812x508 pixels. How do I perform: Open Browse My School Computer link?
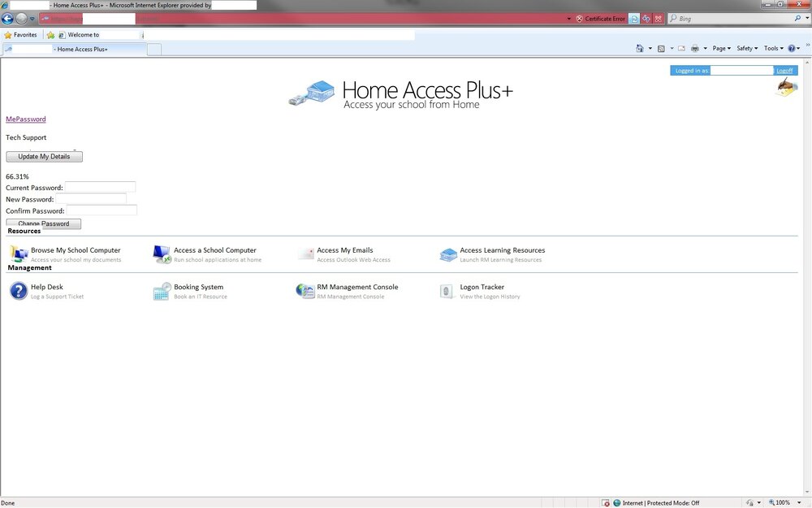(x=76, y=250)
